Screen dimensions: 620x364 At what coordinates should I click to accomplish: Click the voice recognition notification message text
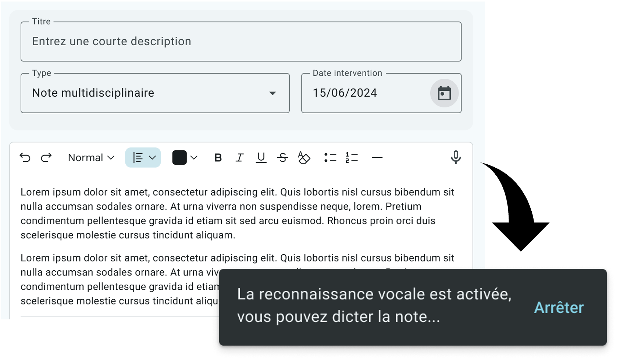[x=374, y=305]
